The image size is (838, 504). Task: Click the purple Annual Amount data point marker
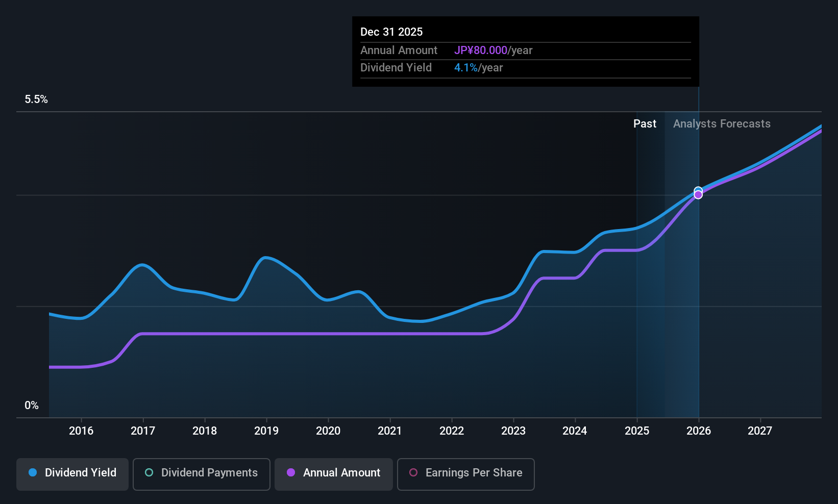tap(698, 195)
